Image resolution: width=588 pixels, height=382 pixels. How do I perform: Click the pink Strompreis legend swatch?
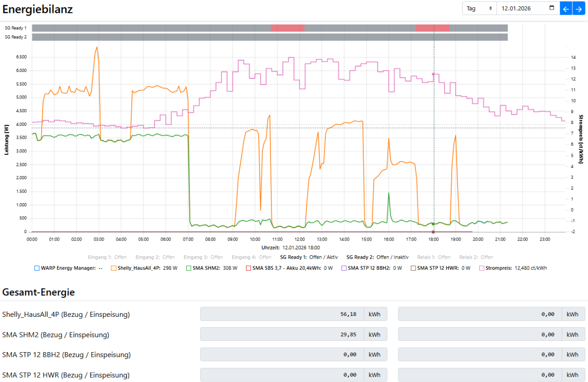tap(482, 268)
